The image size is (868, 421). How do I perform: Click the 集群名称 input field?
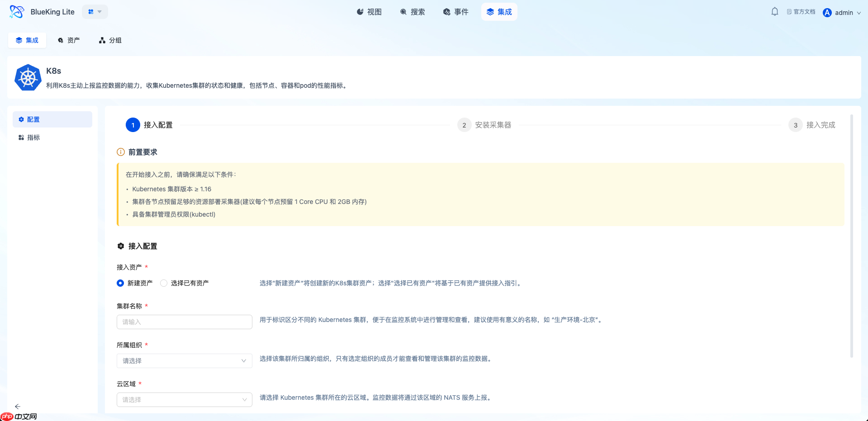[184, 322]
